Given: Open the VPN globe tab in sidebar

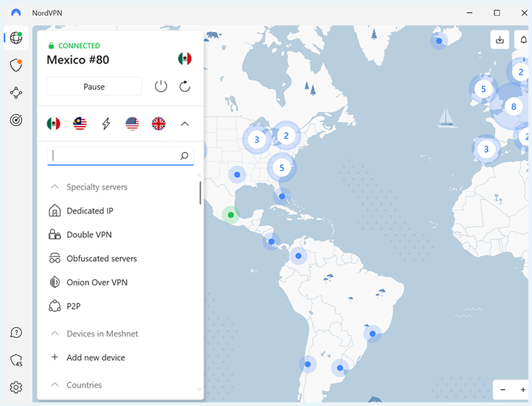Looking at the screenshot, I should click(x=16, y=38).
